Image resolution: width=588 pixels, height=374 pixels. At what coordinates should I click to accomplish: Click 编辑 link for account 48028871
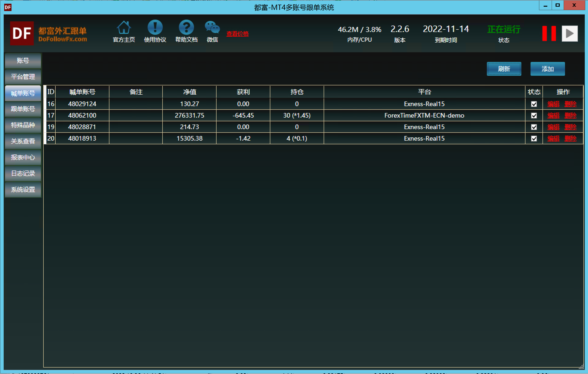coord(553,127)
